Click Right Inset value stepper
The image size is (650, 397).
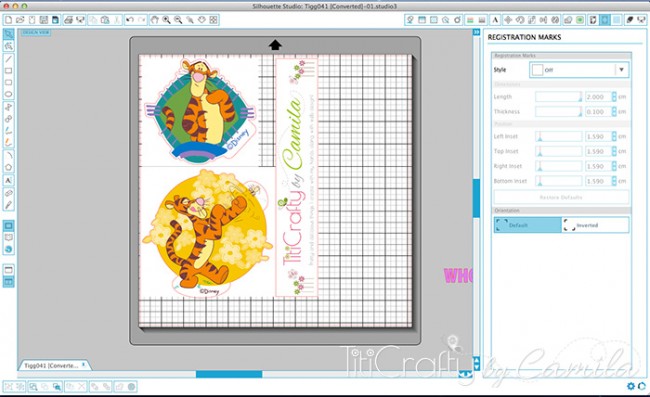point(614,166)
